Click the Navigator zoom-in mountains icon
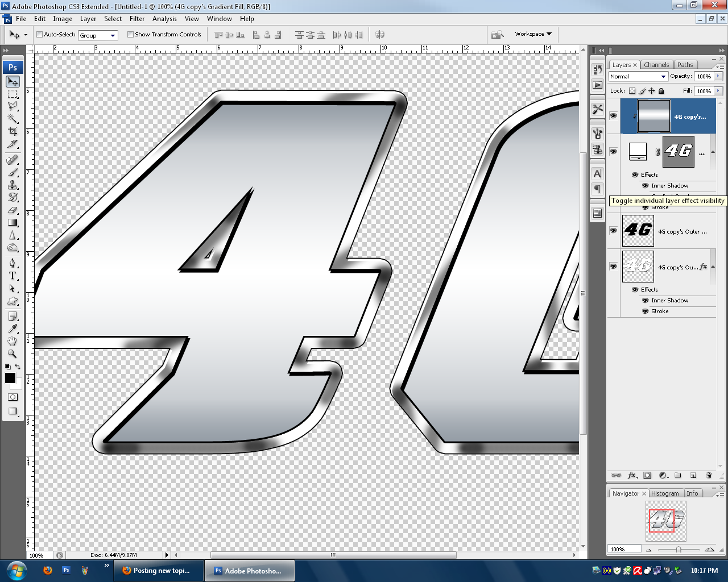The width and height of the screenshot is (728, 582). coord(709,550)
